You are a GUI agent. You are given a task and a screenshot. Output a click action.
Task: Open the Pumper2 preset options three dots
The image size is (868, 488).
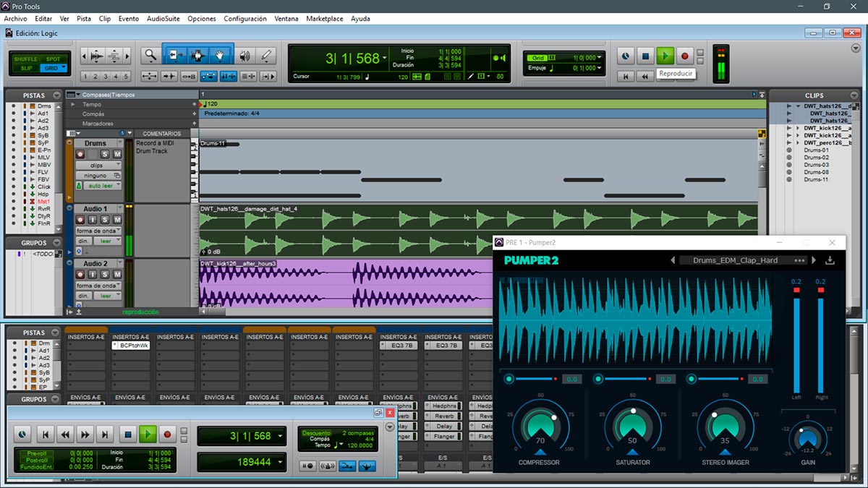point(799,260)
